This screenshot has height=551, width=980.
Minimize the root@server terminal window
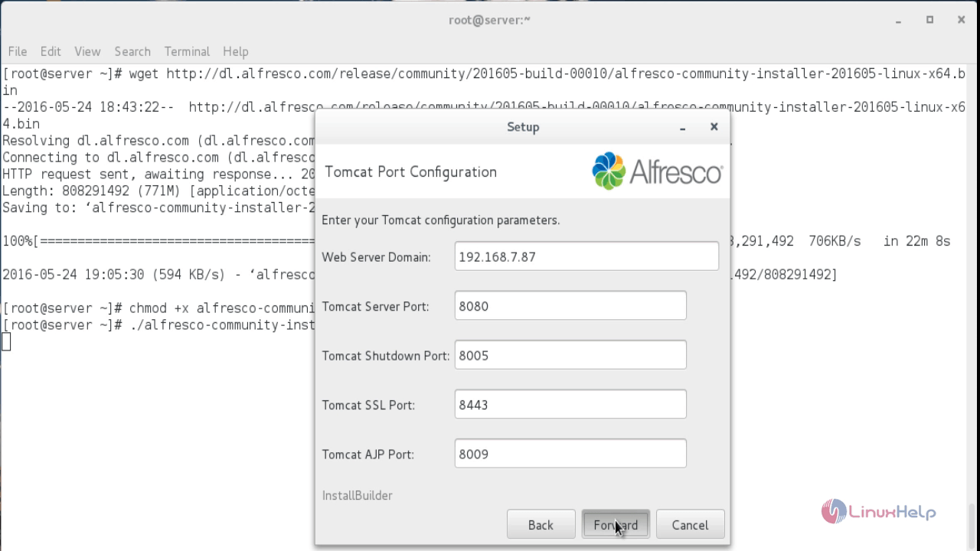(898, 20)
